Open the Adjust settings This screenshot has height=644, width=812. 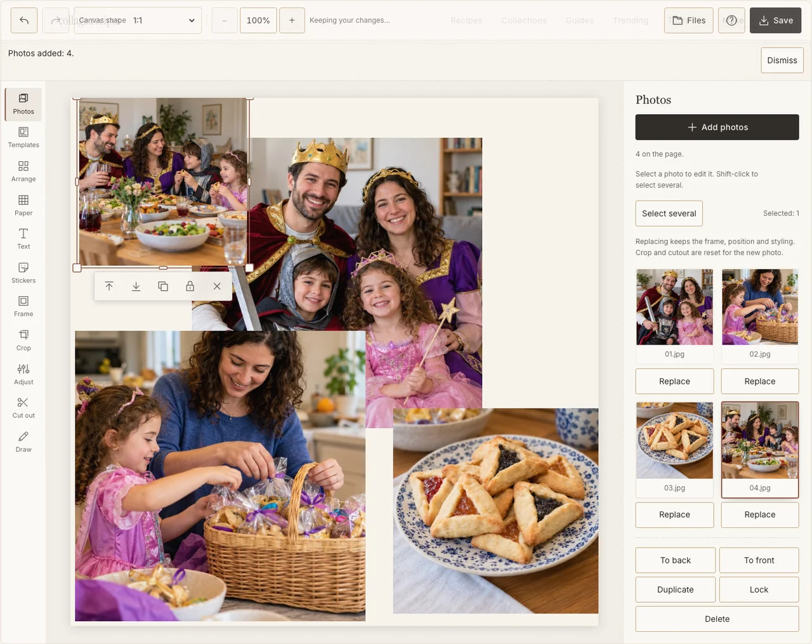click(x=23, y=375)
